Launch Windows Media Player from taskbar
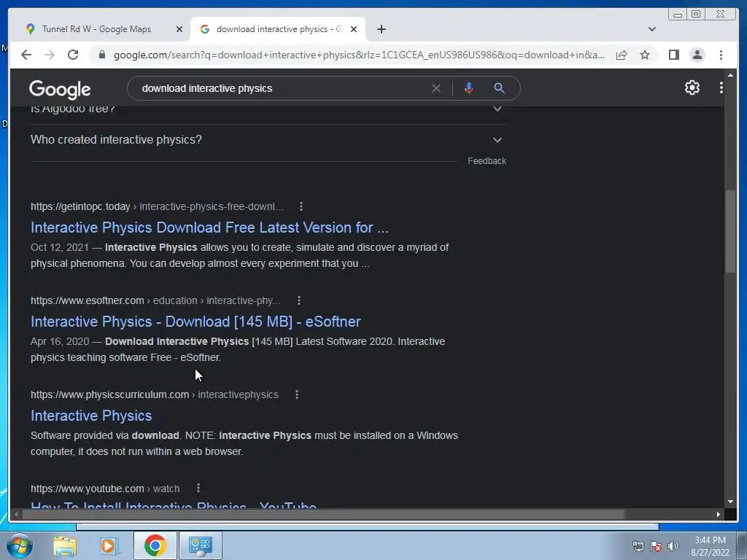The width and height of the screenshot is (747, 560). (109, 545)
